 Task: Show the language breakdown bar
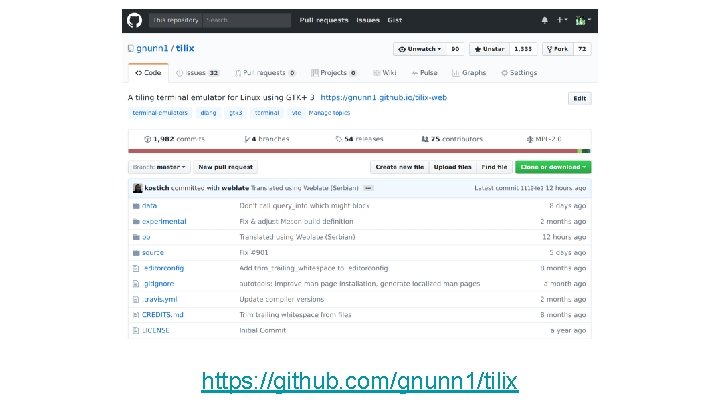coord(359,151)
